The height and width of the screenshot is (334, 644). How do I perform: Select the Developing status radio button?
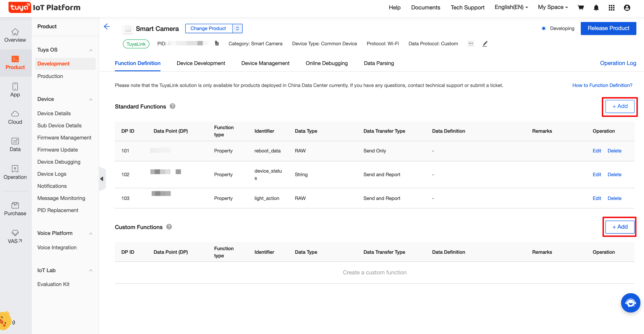click(x=544, y=28)
